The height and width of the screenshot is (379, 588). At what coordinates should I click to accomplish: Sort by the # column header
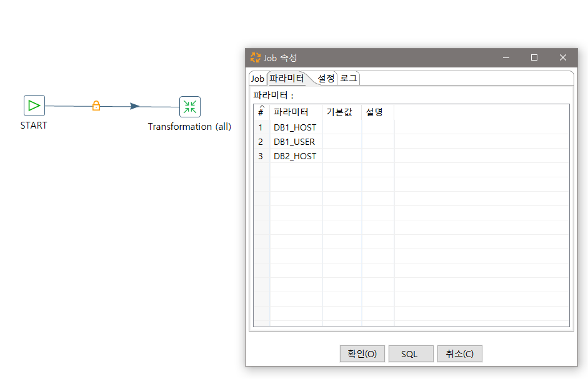coord(262,112)
